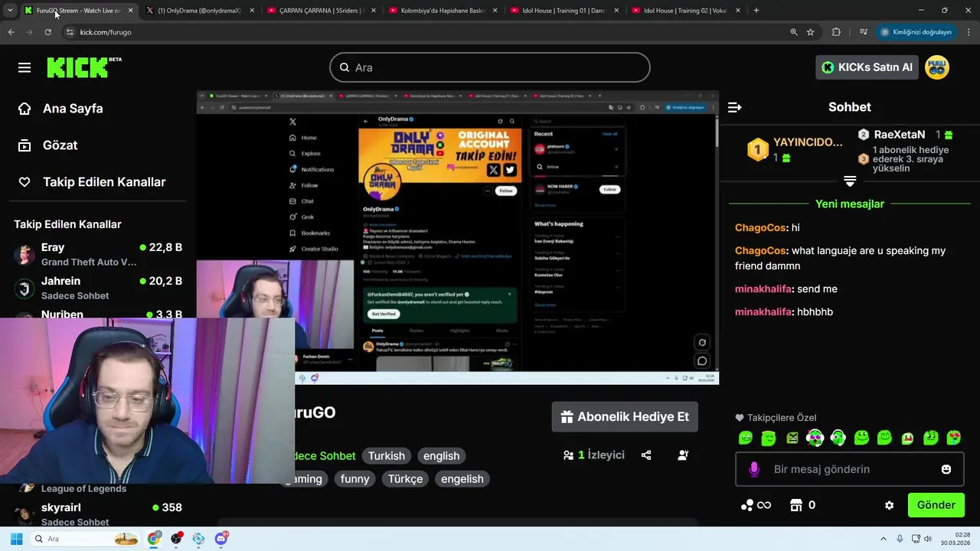Close the FuruGO Stream tab

[130, 11]
